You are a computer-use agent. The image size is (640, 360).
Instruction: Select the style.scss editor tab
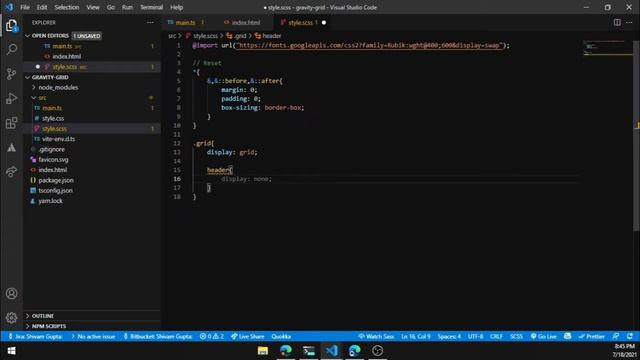tap(300, 22)
